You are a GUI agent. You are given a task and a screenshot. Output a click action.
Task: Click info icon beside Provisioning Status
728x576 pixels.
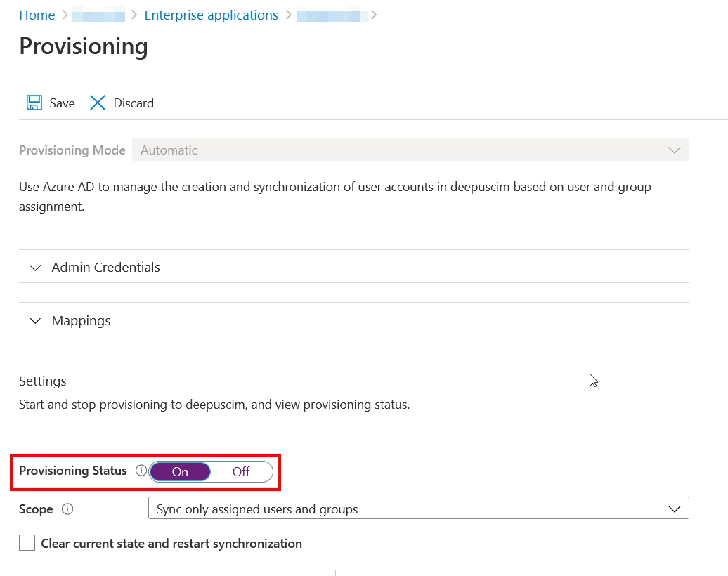[141, 471]
